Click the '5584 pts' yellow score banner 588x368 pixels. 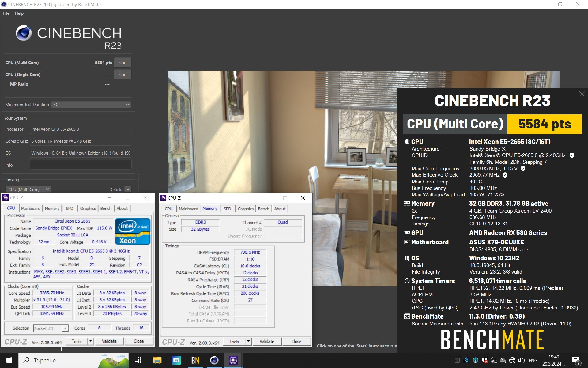(545, 124)
